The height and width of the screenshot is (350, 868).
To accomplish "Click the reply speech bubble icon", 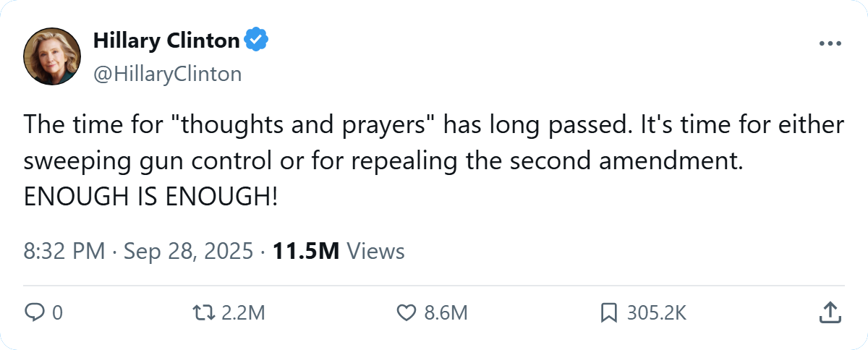I will 35,312.
